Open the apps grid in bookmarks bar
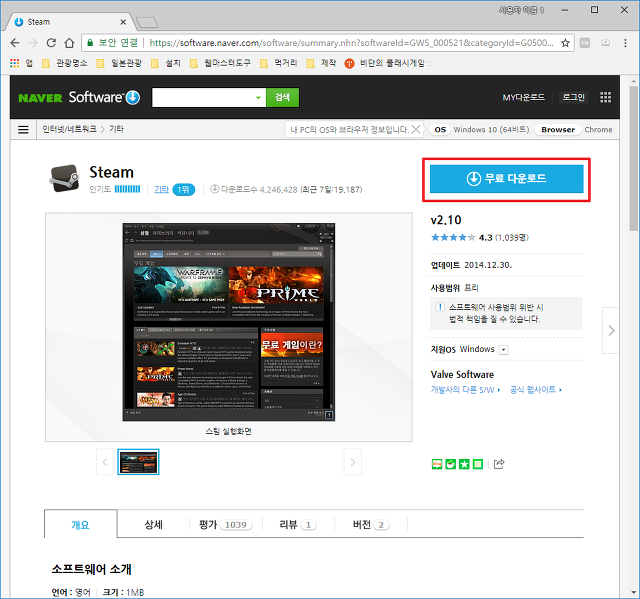 (x=15, y=63)
